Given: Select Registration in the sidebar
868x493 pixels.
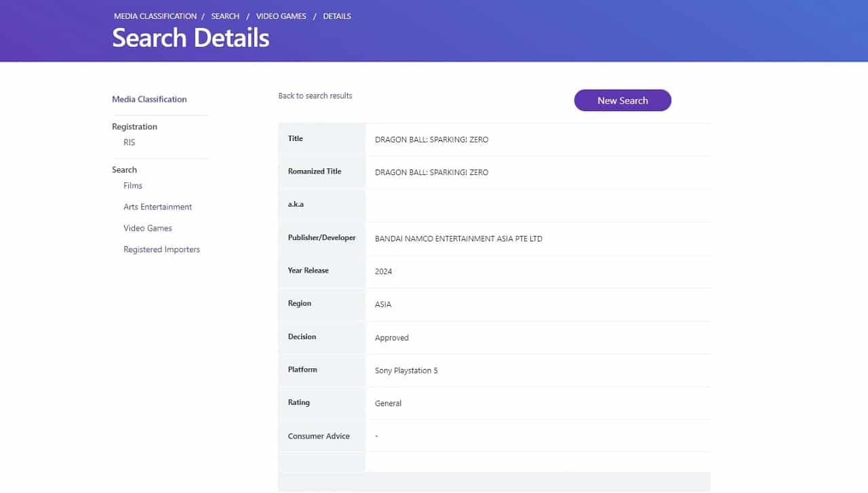Looking at the screenshot, I should click(x=134, y=127).
